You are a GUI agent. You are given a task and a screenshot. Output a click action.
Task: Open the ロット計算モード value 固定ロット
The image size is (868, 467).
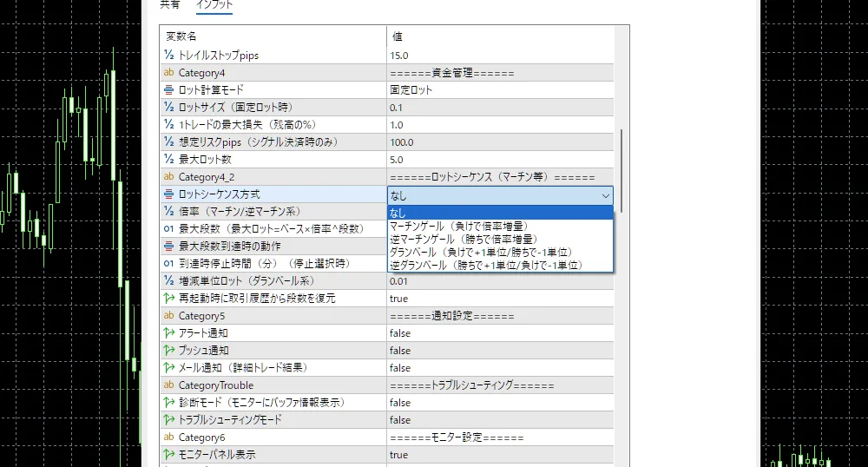500,89
